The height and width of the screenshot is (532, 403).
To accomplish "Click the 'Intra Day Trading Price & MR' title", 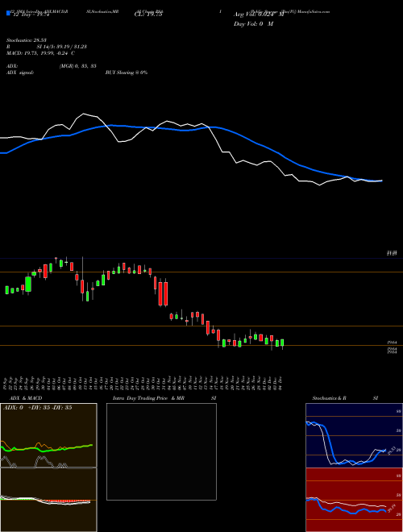I will [148, 398].
